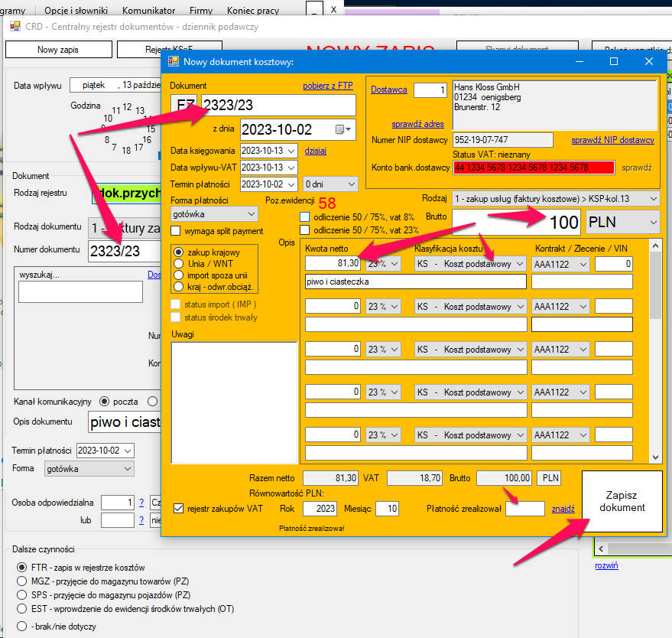Choose 'FTR - zapis w rejestrze kosztów' option
The height and width of the screenshot is (638, 672).
tap(21, 568)
